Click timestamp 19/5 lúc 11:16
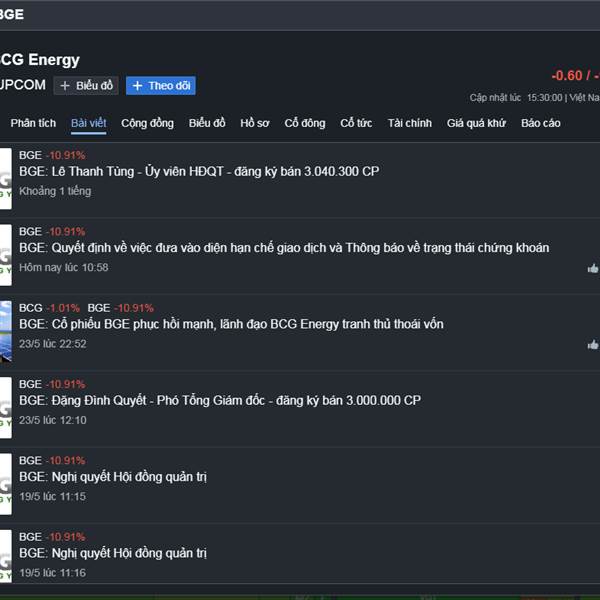Image resolution: width=600 pixels, height=600 pixels. (53, 573)
